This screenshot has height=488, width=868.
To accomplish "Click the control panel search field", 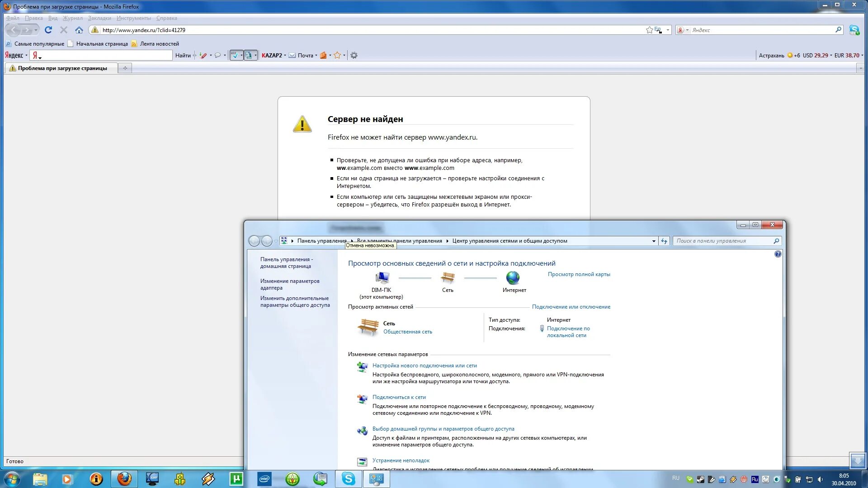I will 723,241.
